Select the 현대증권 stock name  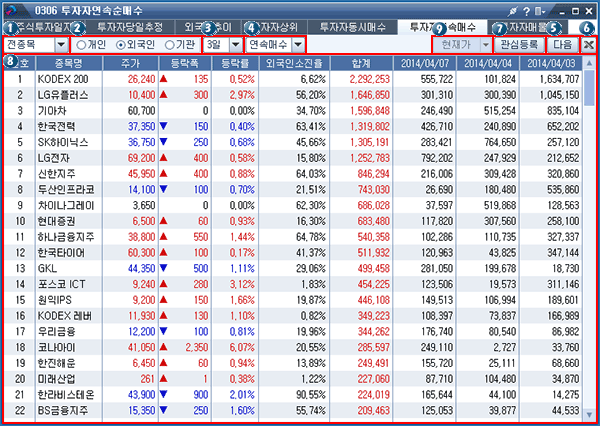pyautogui.click(x=57, y=221)
